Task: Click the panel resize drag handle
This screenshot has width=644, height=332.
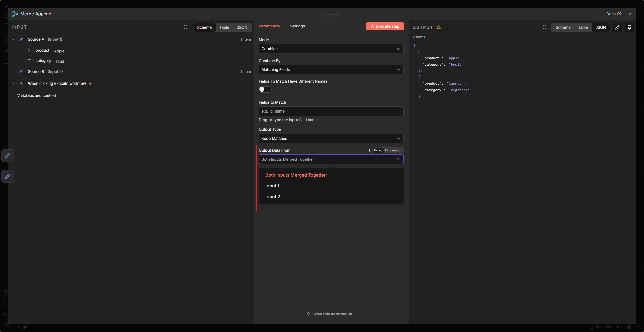Action: 331,18
